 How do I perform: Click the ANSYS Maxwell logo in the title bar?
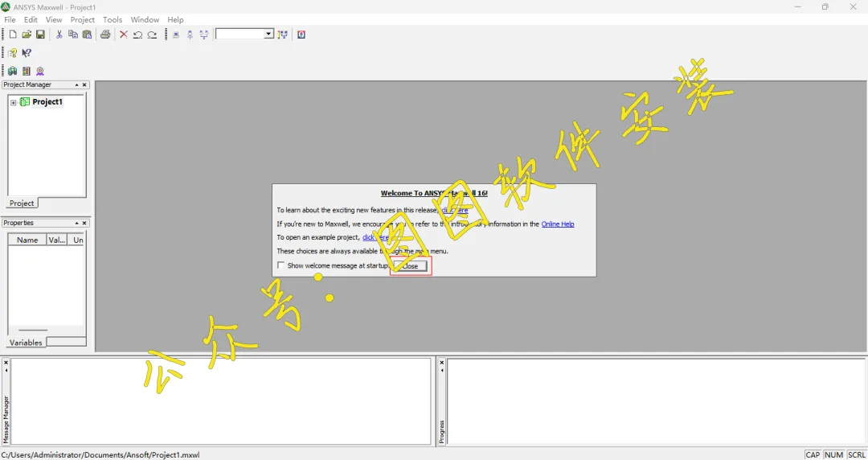[6, 6]
